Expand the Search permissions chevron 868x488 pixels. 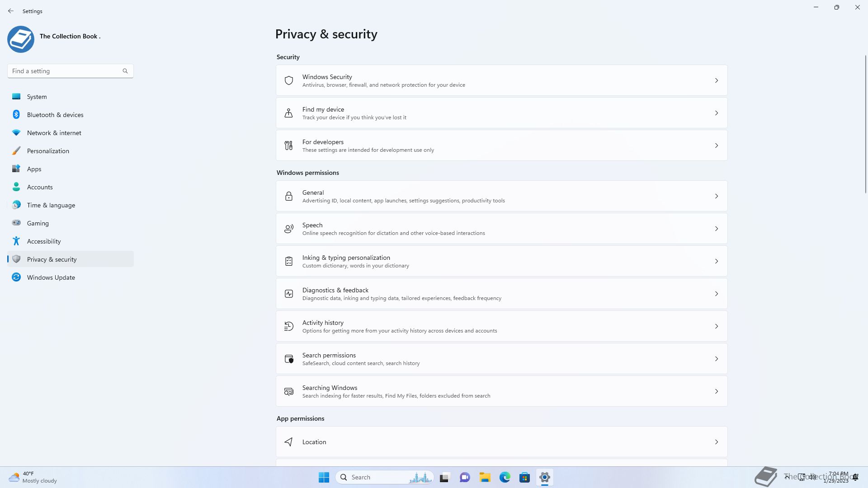click(x=716, y=359)
